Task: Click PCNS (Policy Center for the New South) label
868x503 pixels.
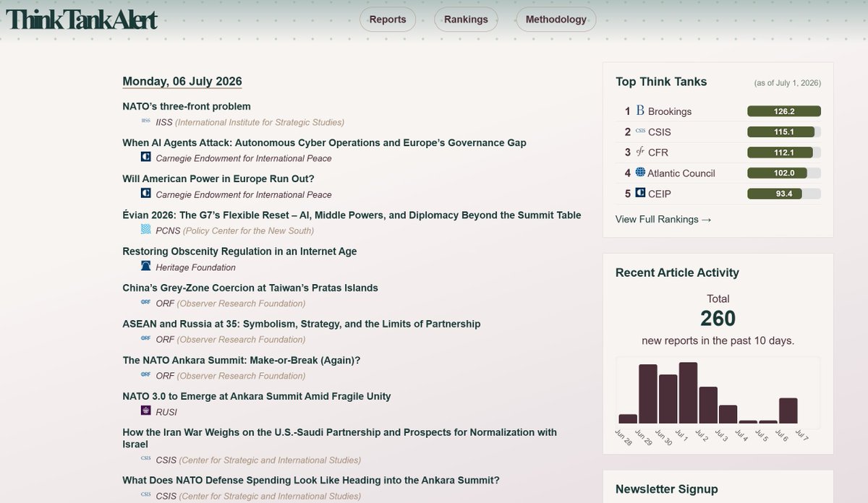Action: [x=235, y=231]
